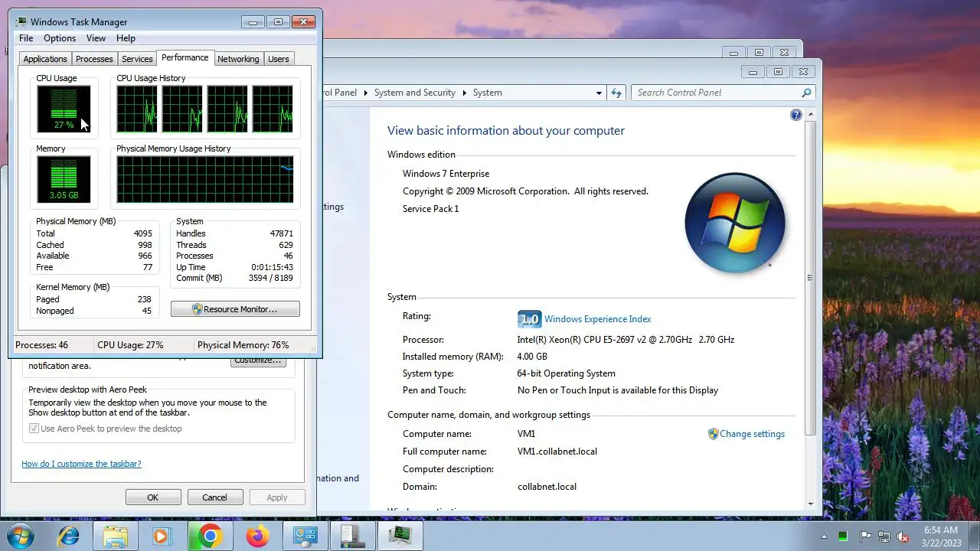The height and width of the screenshot is (551, 980).
Task: Switch to the System window taskbar icon
Action: click(353, 536)
